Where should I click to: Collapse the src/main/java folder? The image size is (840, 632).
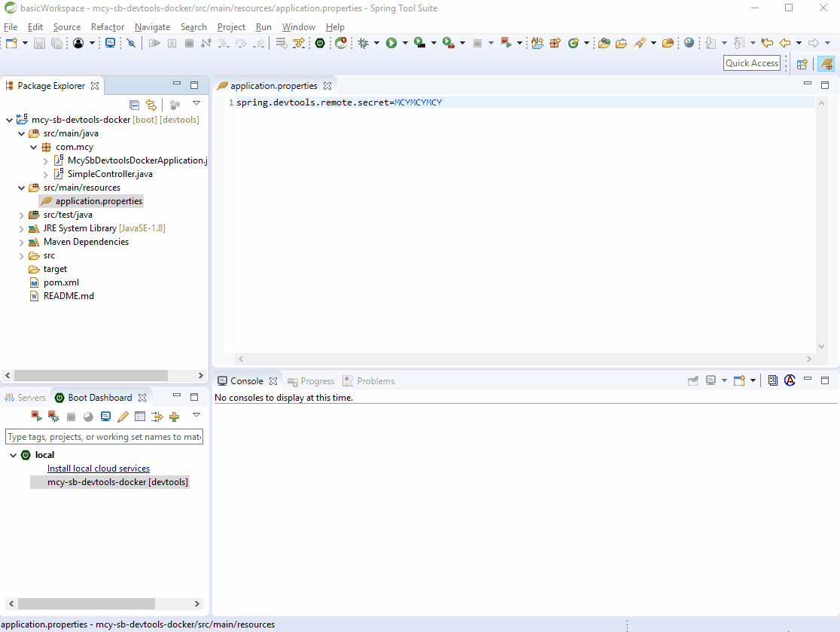(22, 133)
